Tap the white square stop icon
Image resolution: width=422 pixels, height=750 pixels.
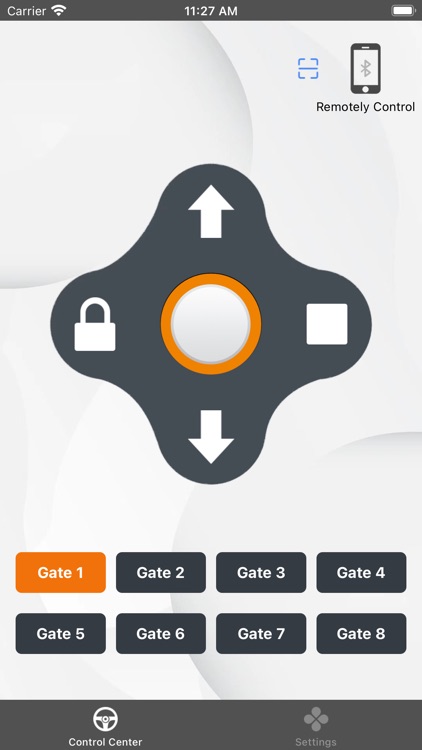click(x=327, y=324)
